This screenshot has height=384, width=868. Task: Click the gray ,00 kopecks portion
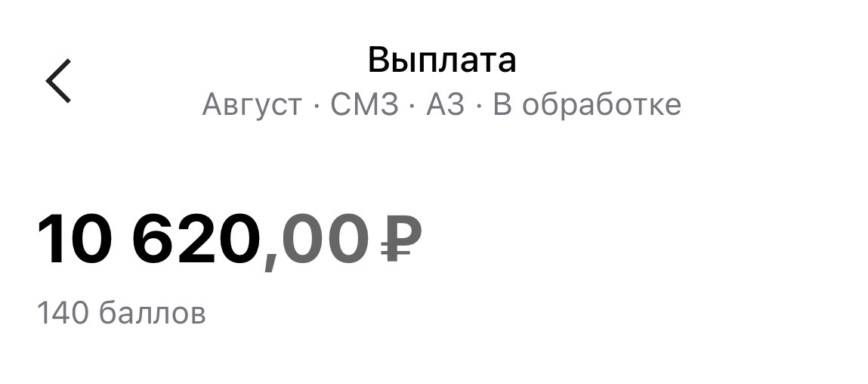tap(316, 242)
